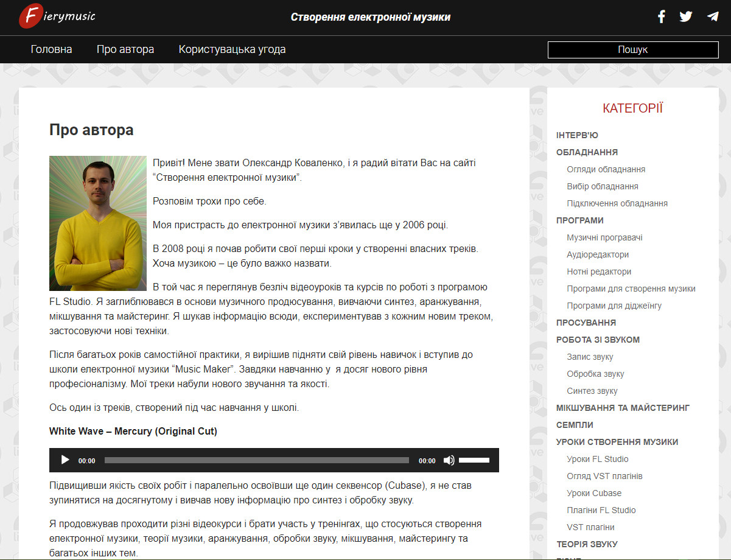731x560 pixels.
Task: Open Музичні програвачі subcategory
Action: point(604,237)
